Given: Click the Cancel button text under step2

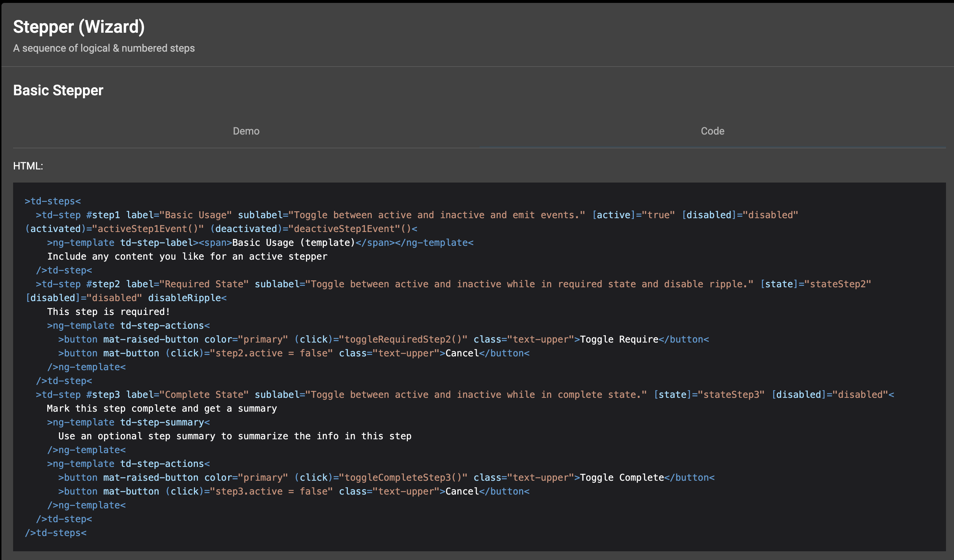Looking at the screenshot, I should pyautogui.click(x=461, y=353).
